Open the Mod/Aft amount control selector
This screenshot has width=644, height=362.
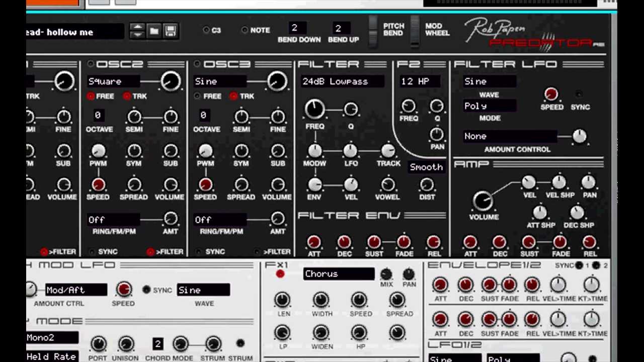tap(76, 290)
